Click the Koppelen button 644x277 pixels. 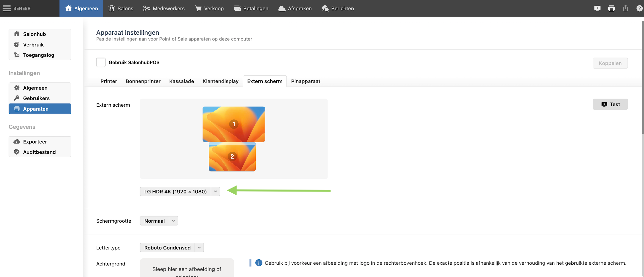pyautogui.click(x=610, y=63)
